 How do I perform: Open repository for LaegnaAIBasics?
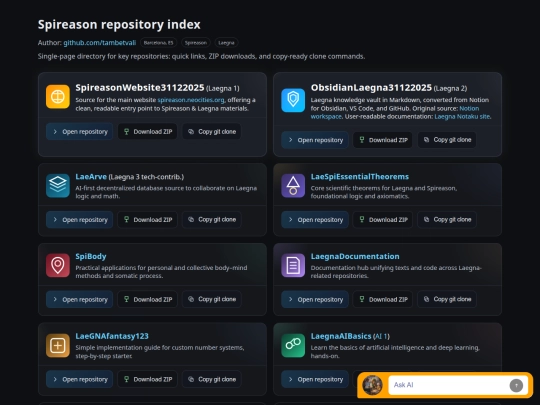(x=315, y=380)
